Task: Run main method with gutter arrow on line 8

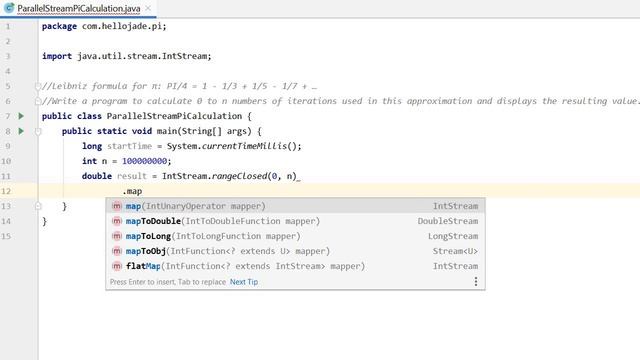Action: click(x=21, y=131)
